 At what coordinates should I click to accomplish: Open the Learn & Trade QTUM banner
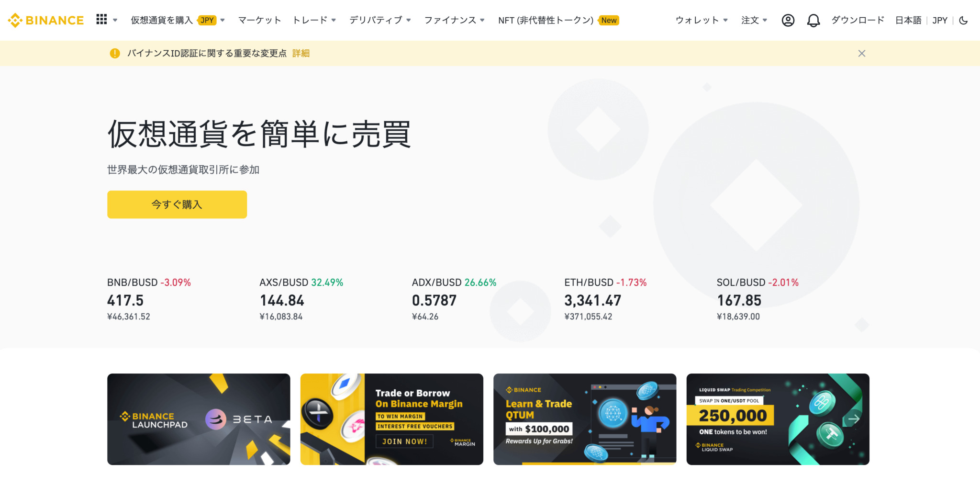click(x=585, y=419)
